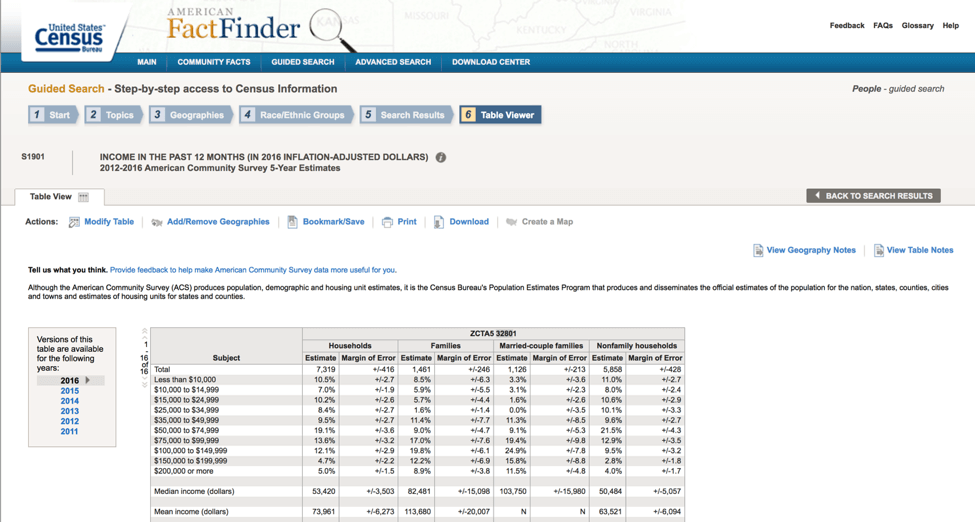
Task: Click the Download link
Action: point(469,221)
